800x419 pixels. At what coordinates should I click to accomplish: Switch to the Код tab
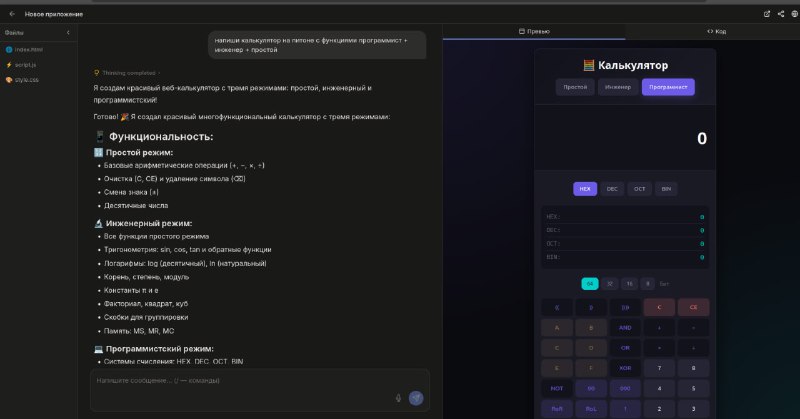point(716,31)
